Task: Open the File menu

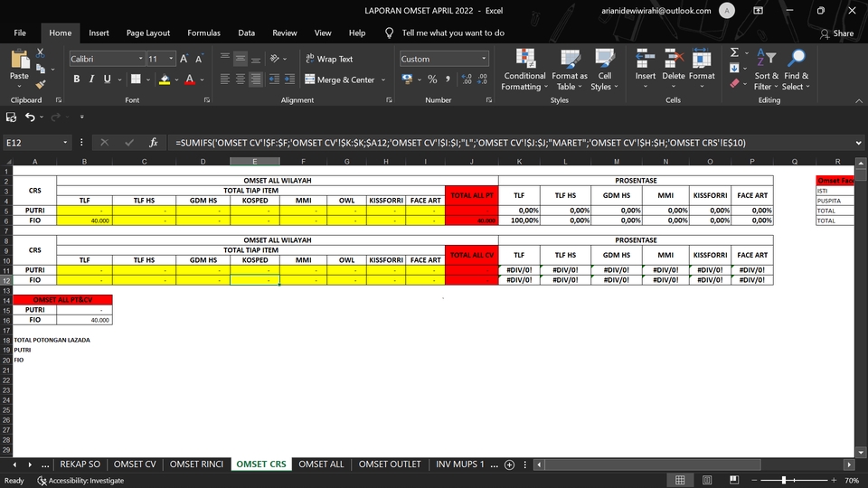Action: (x=20, y=33)
